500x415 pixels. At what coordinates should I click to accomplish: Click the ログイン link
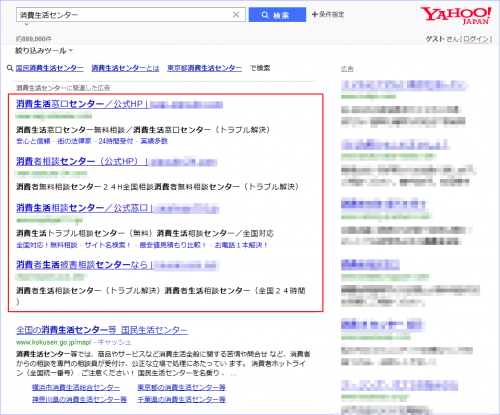pos(476,39)
